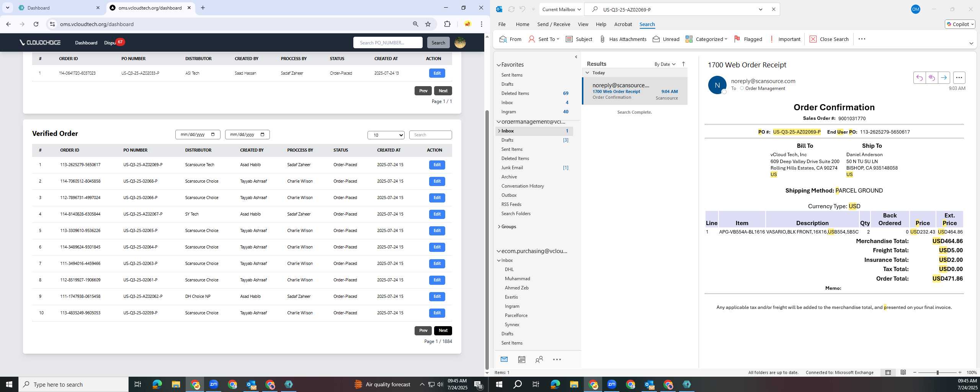
Task: Collapse ecom.purchasing mailbox section
Action: [x=498, y=251]
